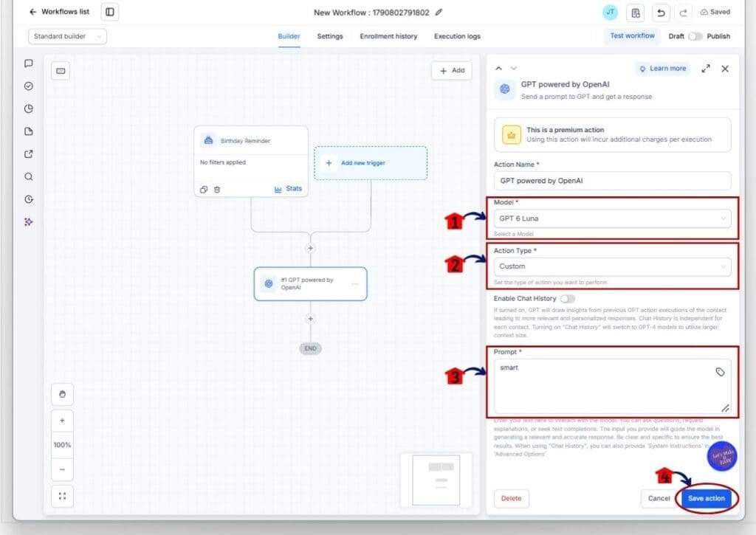Screen dimensions: 756x535
Task: Undo the last change
Action: (661, 13)
